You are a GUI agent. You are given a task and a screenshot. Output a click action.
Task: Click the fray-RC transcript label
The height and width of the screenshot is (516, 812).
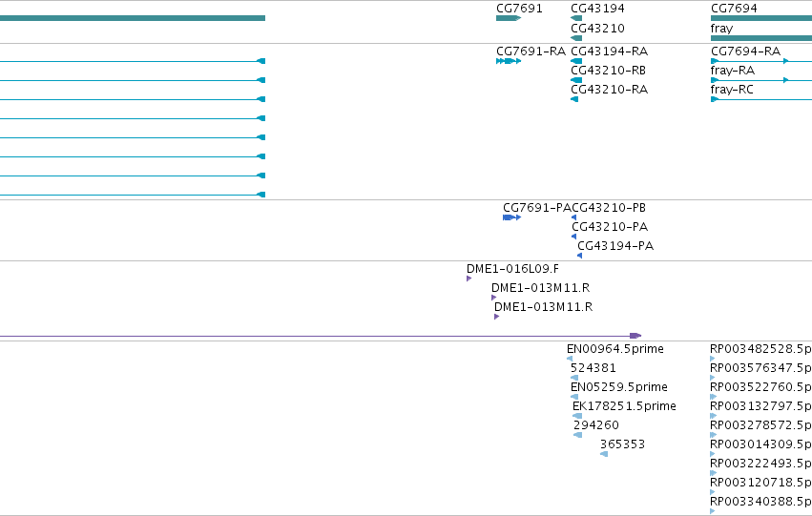pos(732,90)
